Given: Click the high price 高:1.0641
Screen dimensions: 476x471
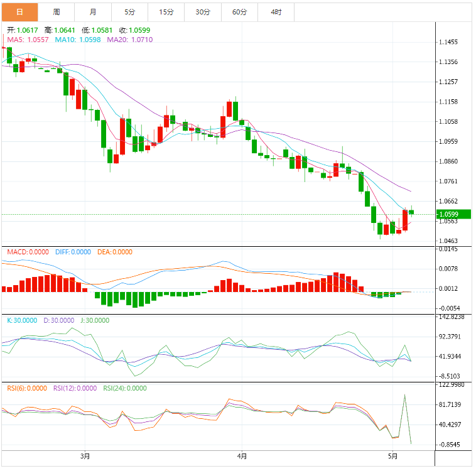Looking at the screenshot, I should click(x=60, y=30).
